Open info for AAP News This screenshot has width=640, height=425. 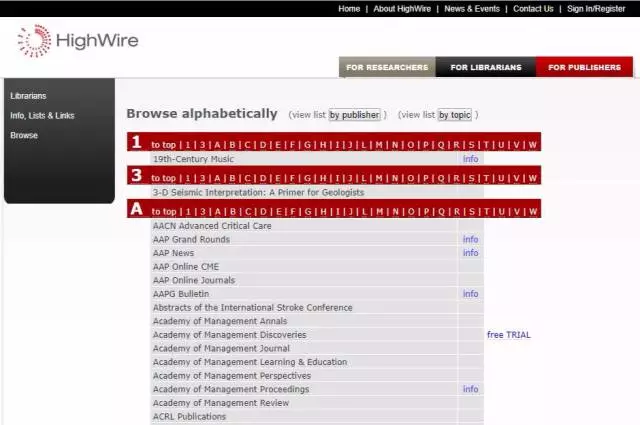tap(470, 253)
